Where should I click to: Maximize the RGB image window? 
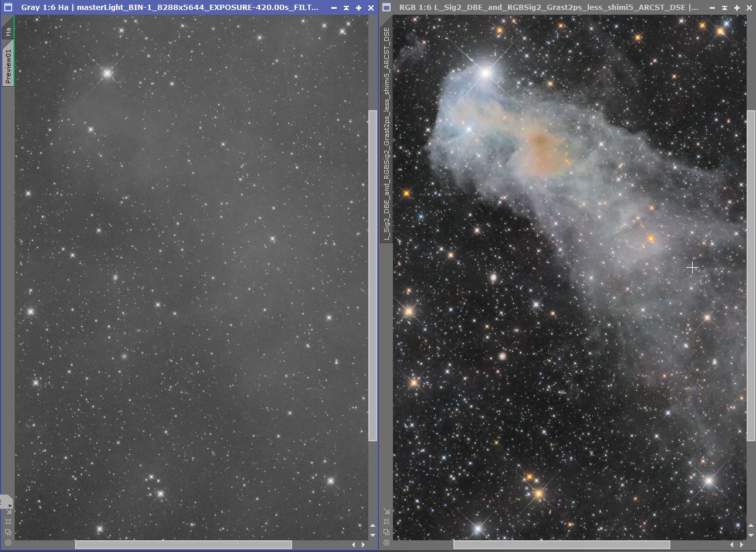(737, 8)
